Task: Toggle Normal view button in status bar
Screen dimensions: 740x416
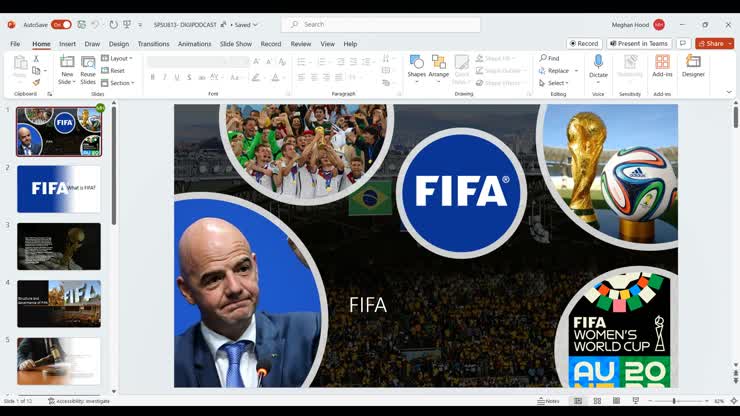Action: pyautogui.click(x=578, y=401)
